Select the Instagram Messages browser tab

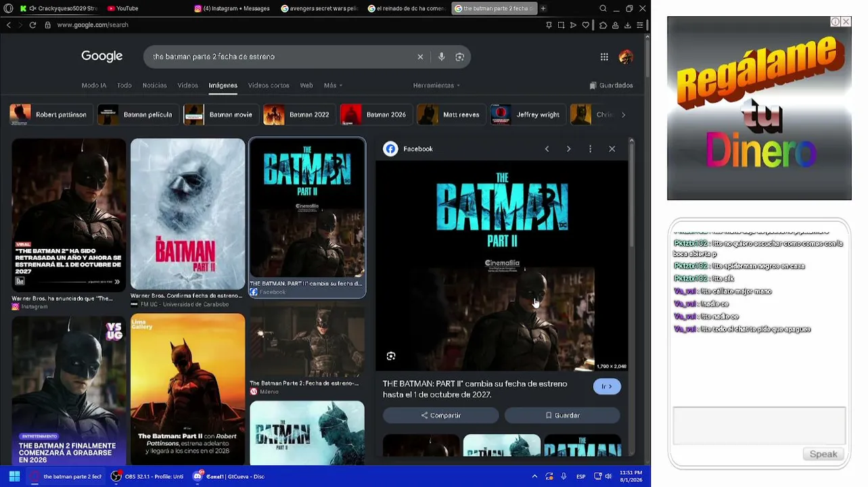(233, 8)
